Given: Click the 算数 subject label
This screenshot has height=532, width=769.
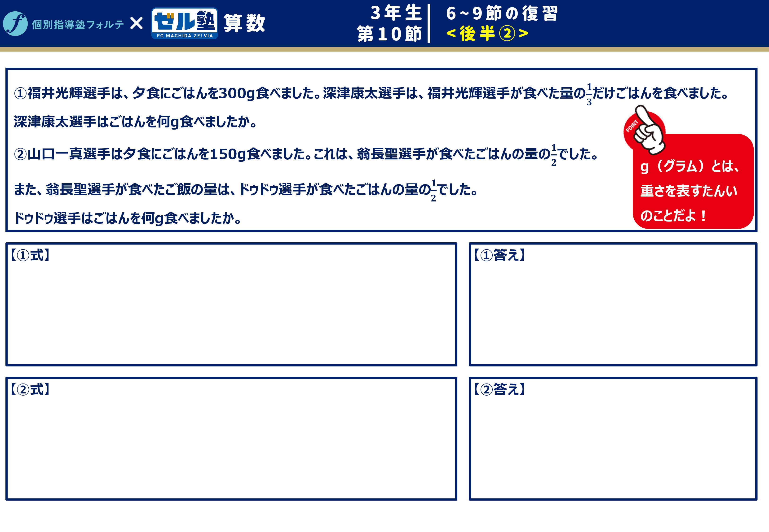Looking at the screenshot, I should [x=244, y=23].
